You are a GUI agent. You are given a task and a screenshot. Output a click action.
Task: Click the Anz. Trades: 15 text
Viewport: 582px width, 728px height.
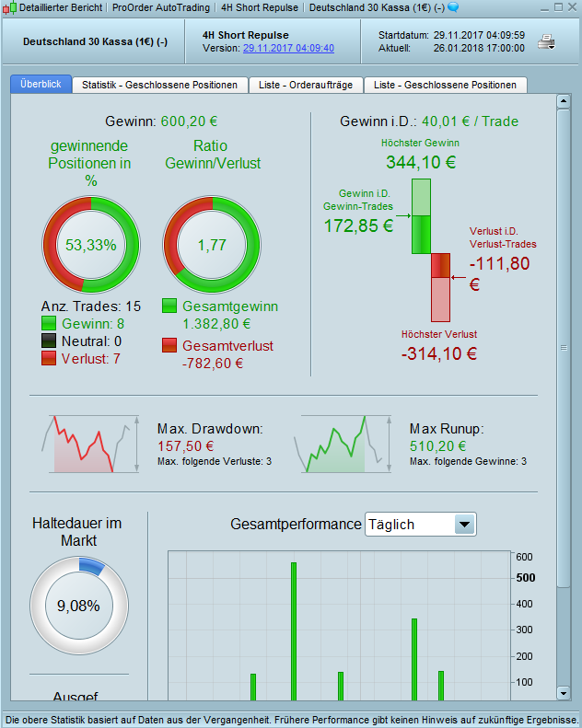click(91, 306)
